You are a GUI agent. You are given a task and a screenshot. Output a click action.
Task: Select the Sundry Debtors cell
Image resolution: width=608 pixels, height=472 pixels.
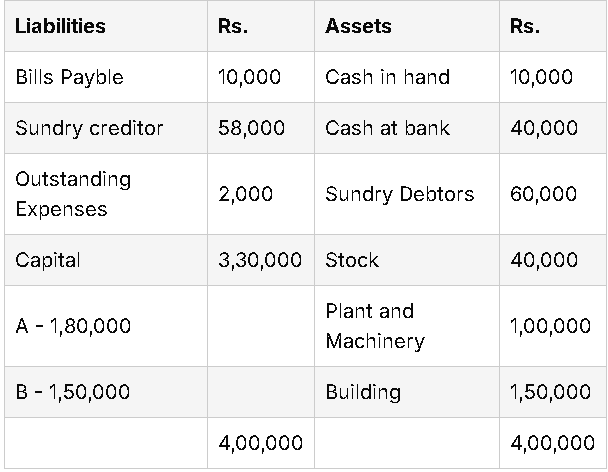(x=399, y=194)
